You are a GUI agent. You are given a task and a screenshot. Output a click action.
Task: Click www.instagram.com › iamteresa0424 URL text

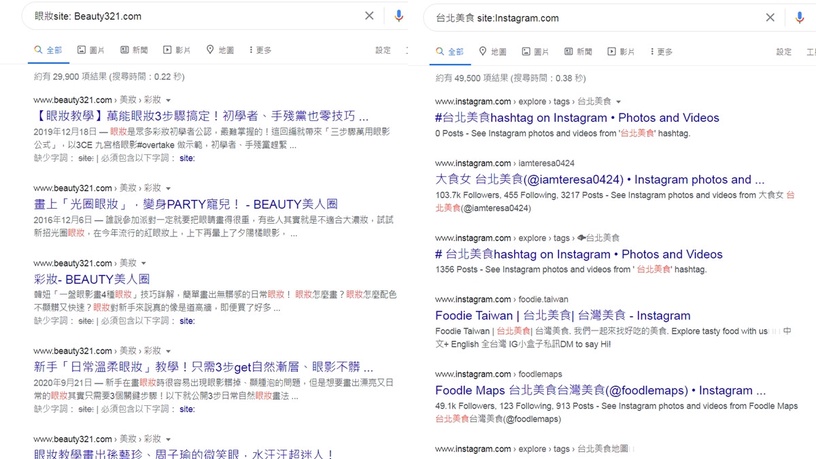505,163
